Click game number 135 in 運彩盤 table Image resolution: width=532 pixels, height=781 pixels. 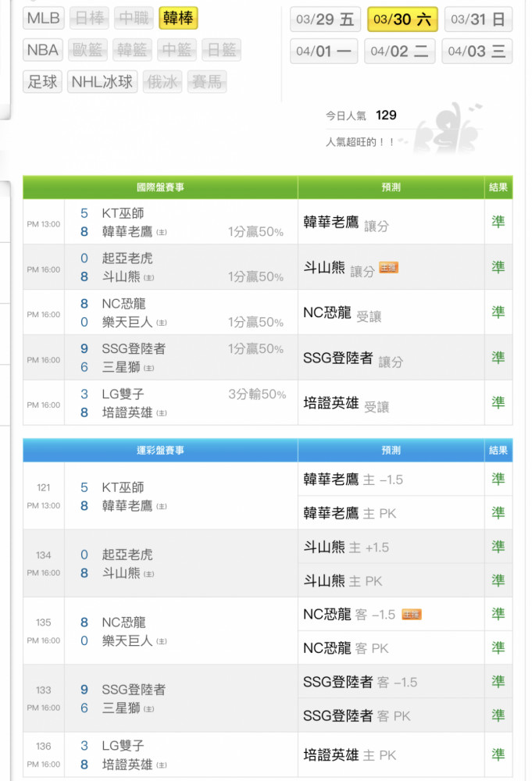click(x=43, y=622)
